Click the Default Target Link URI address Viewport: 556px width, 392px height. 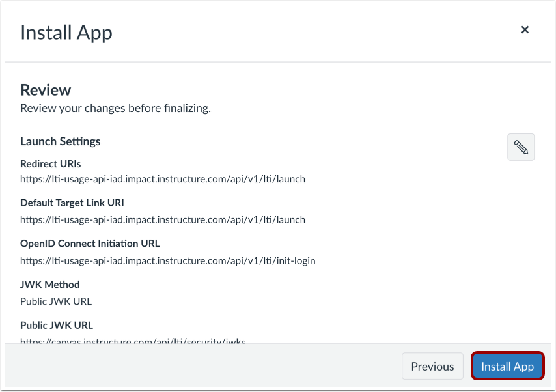[x=163, y=219]
